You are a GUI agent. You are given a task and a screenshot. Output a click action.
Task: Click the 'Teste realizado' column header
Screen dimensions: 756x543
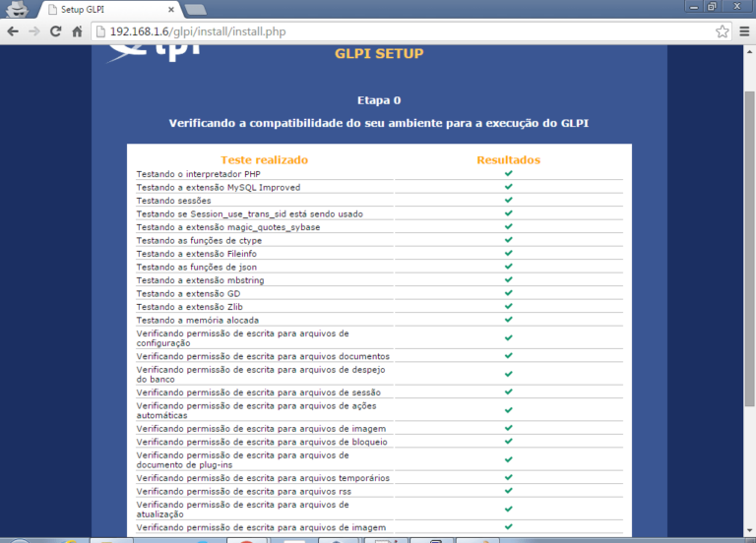tap(264, 160)
